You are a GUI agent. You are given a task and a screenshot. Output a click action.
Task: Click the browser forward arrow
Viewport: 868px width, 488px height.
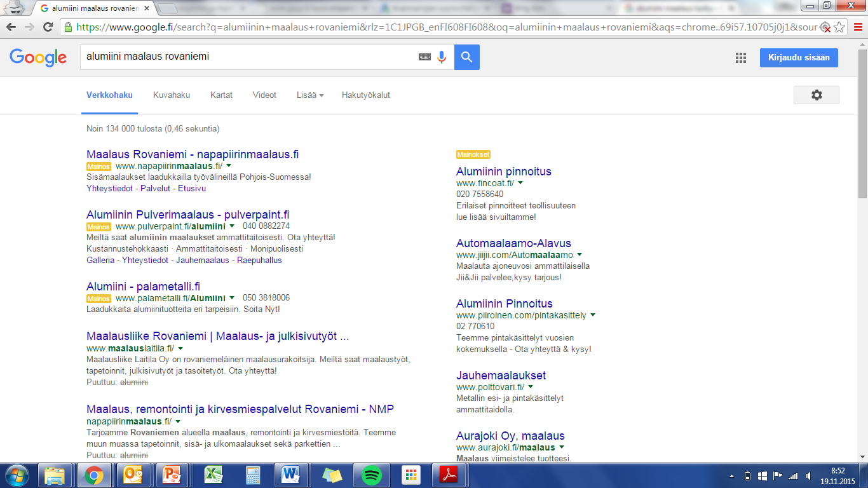(x=29, y=27)
